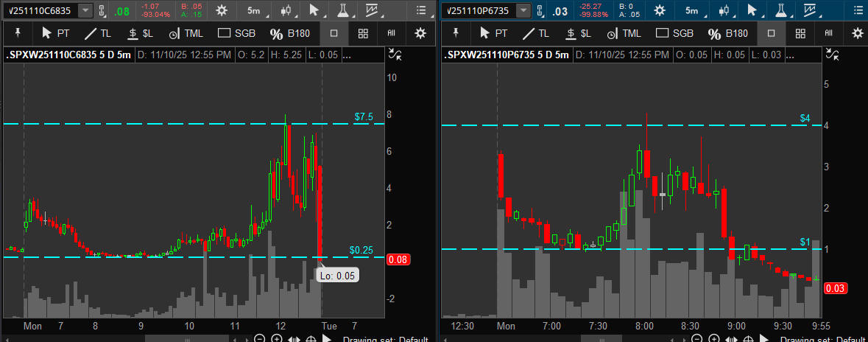Click zoom in magnifier below right chart

point(713,338)
